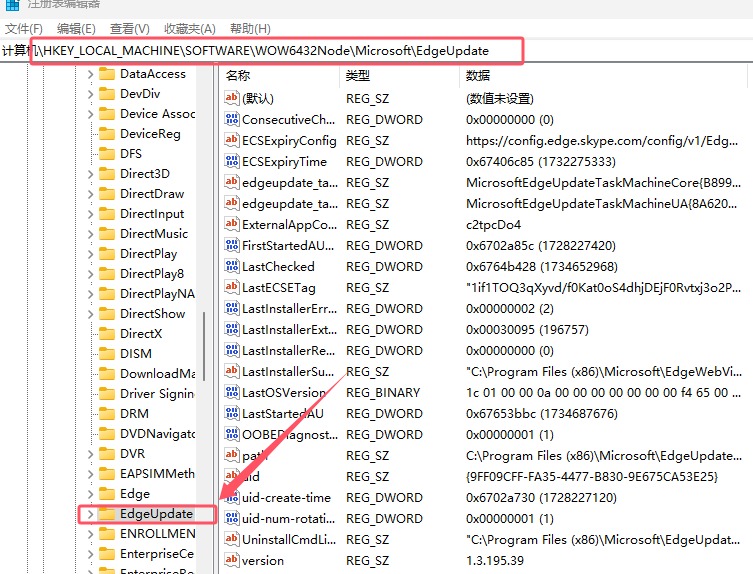The image size is (753, 574).
Task: Click the icon of the version value
Action: click(x=232, y=561)
